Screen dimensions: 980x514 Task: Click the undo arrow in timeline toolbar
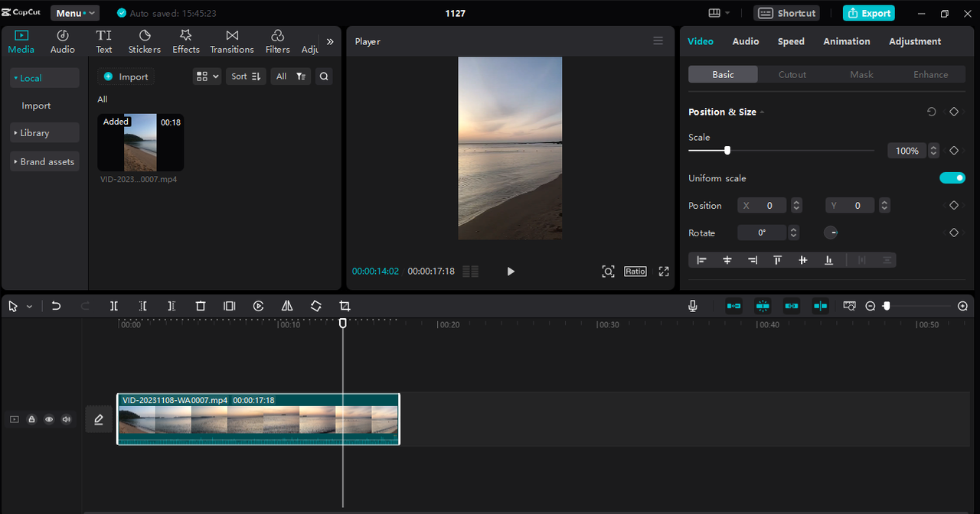pos(56,306)
